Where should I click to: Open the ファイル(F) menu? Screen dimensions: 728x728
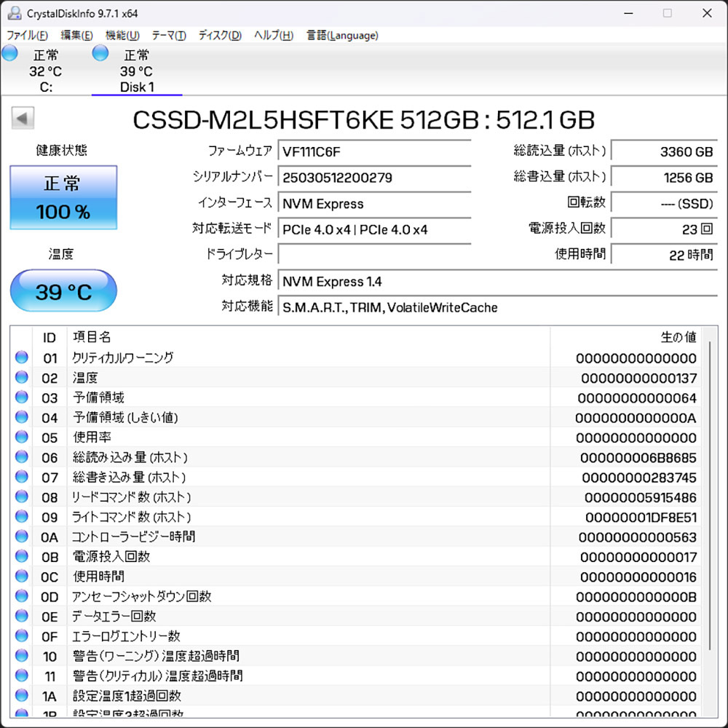[x=28, y=35]
